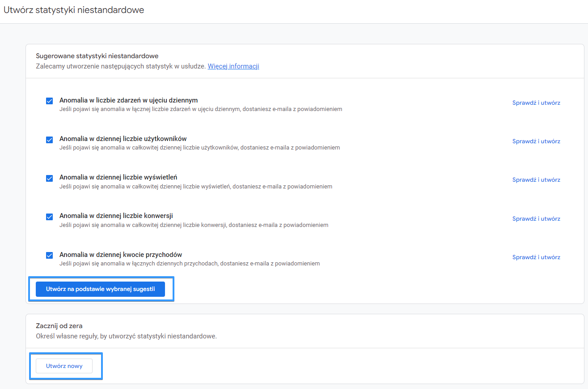Click description mentioning 'całkowitej dziennej liczbie konwersji'

point(194,225)
